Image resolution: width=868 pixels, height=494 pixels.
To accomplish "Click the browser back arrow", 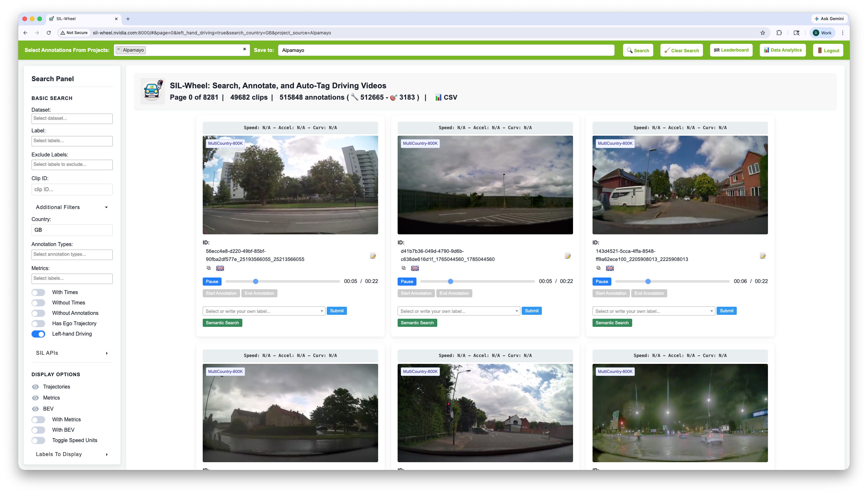I will 25,33.
